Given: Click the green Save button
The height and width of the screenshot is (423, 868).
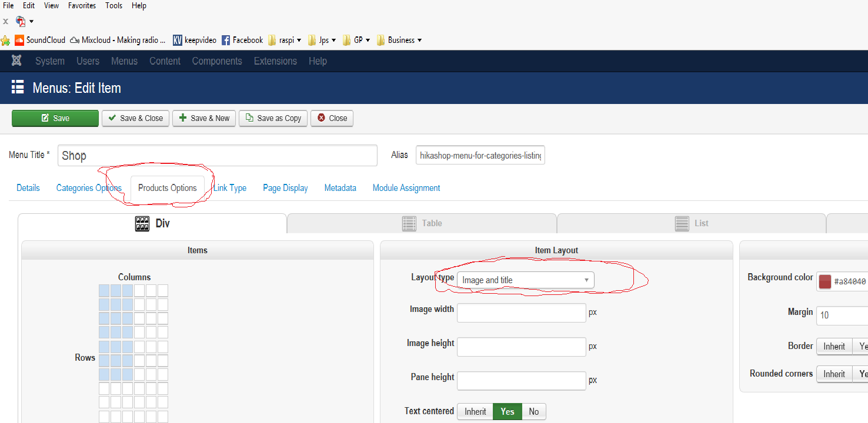Looking at the screenshot, I should coord(55,118).
